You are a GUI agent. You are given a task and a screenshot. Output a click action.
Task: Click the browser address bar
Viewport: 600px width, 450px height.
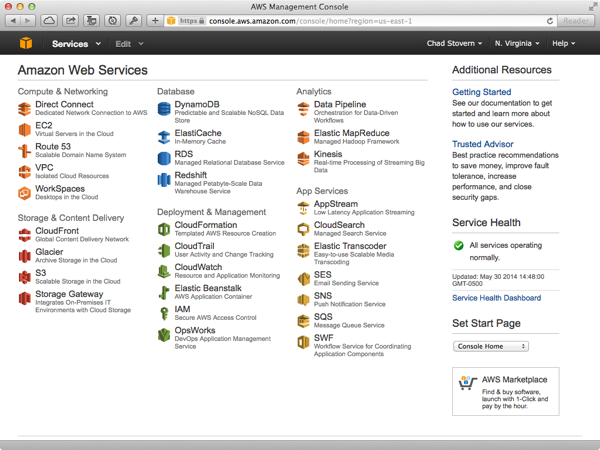pyautogui.click(x=360, y=21)
